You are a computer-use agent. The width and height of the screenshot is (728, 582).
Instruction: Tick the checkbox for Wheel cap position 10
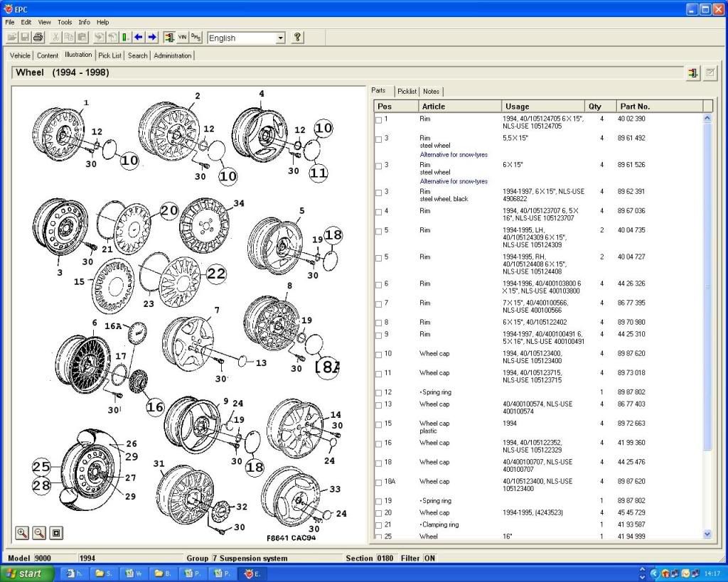[x=379, y=354]
